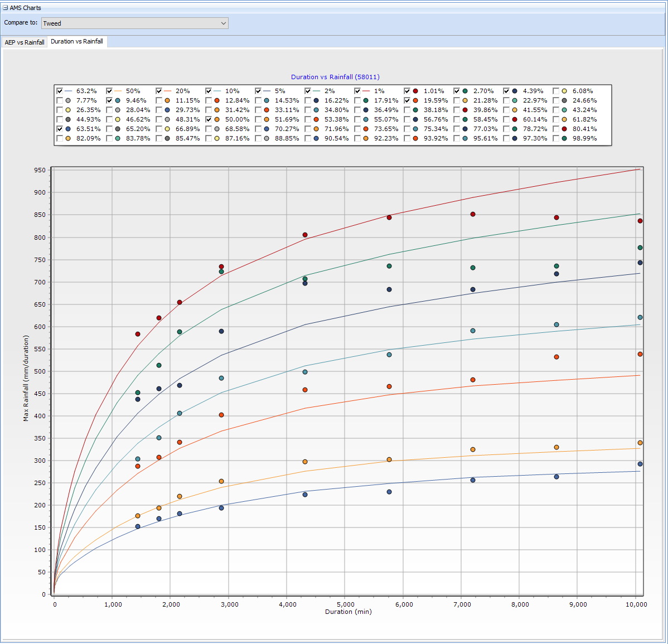Click the Compare to dropdown arrow
The width and height of the screenshot is (668, 644).
click(x=223, y=23)
